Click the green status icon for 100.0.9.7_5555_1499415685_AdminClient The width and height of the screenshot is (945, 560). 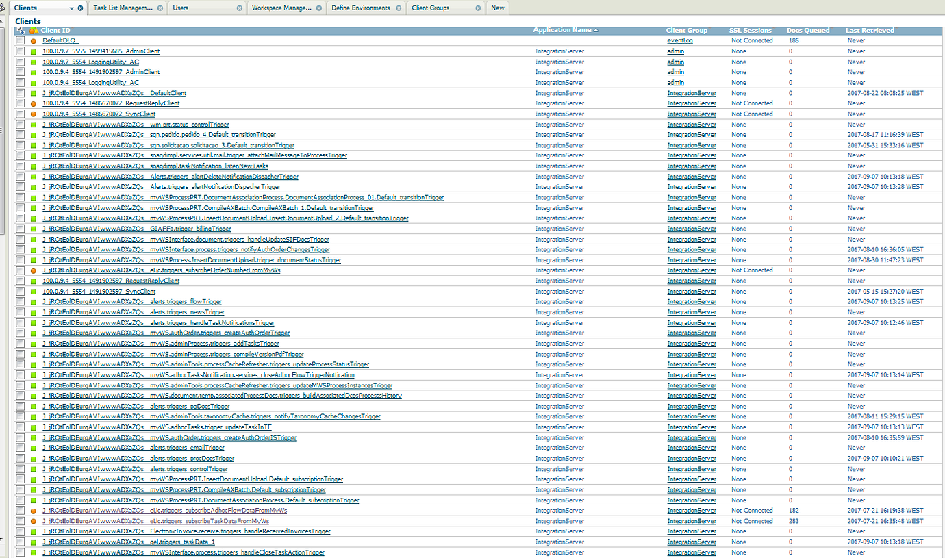pyautogui.click(x=33, y=51)
